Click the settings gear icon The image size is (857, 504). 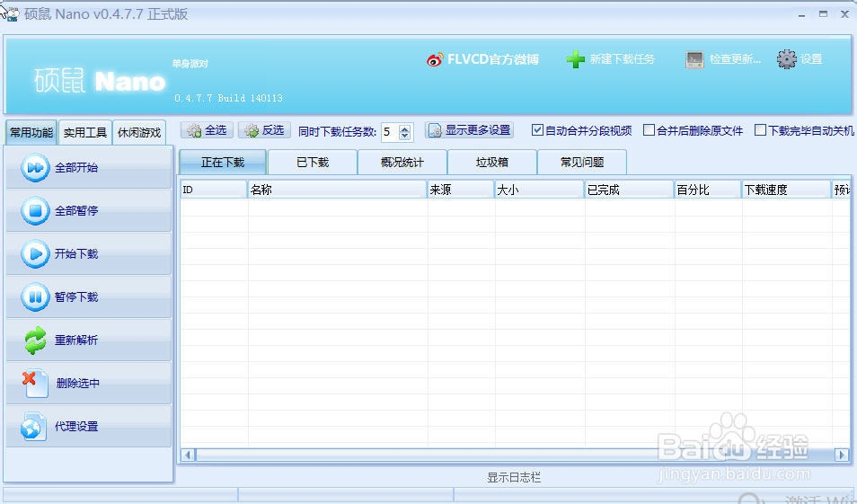pos(787,59)
